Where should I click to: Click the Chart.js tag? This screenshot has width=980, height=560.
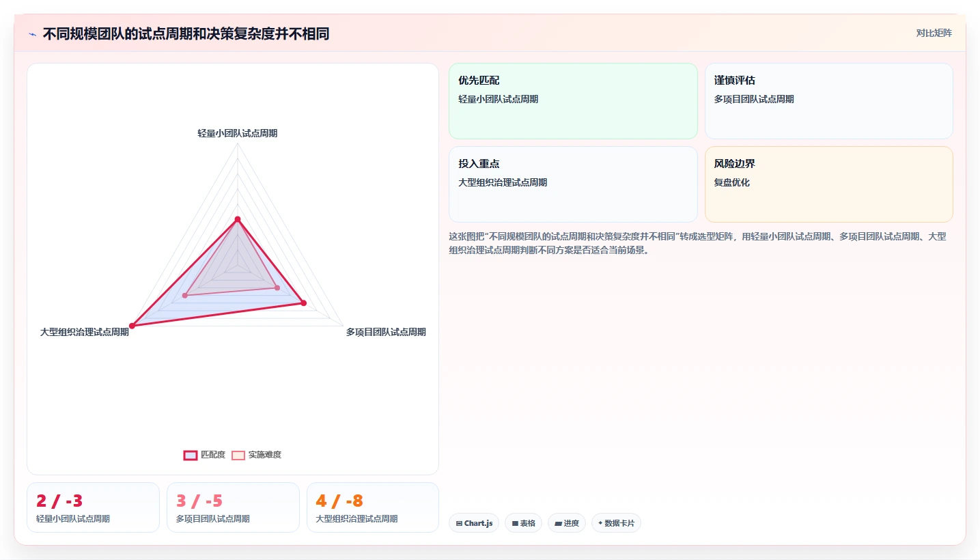474,523
